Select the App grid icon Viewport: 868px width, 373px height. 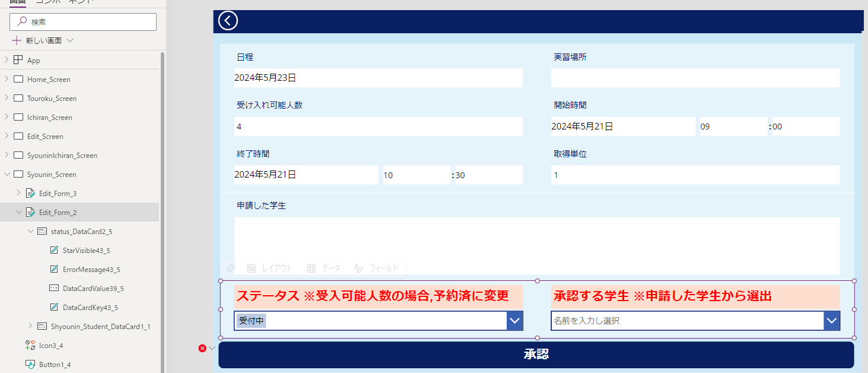[18, 60]
